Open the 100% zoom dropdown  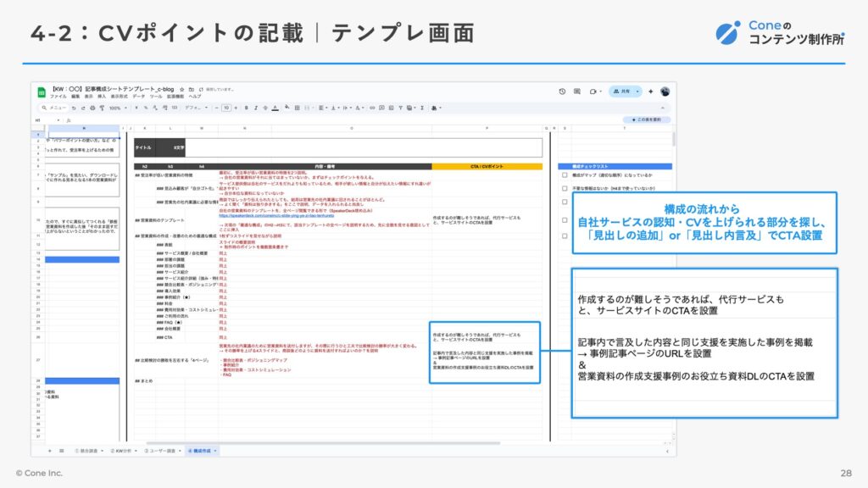118,108
